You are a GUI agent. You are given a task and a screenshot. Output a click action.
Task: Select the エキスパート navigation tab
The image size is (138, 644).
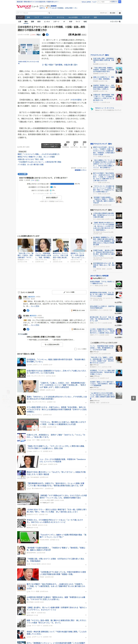(48, 17)
